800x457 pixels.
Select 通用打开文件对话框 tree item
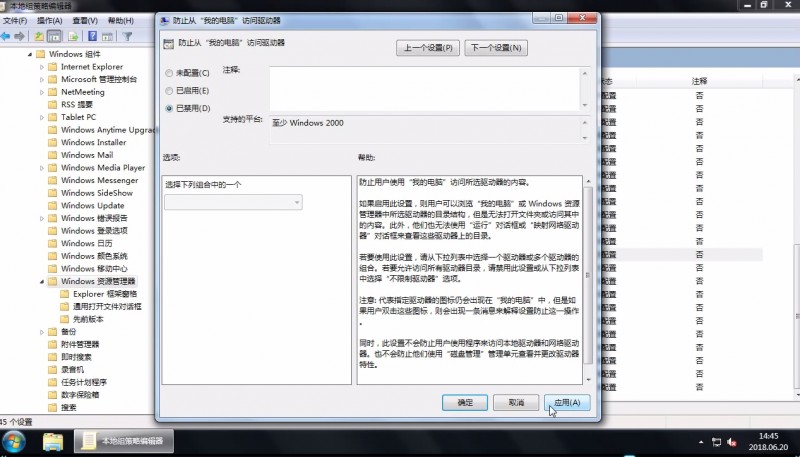click(x=107, y=307)
